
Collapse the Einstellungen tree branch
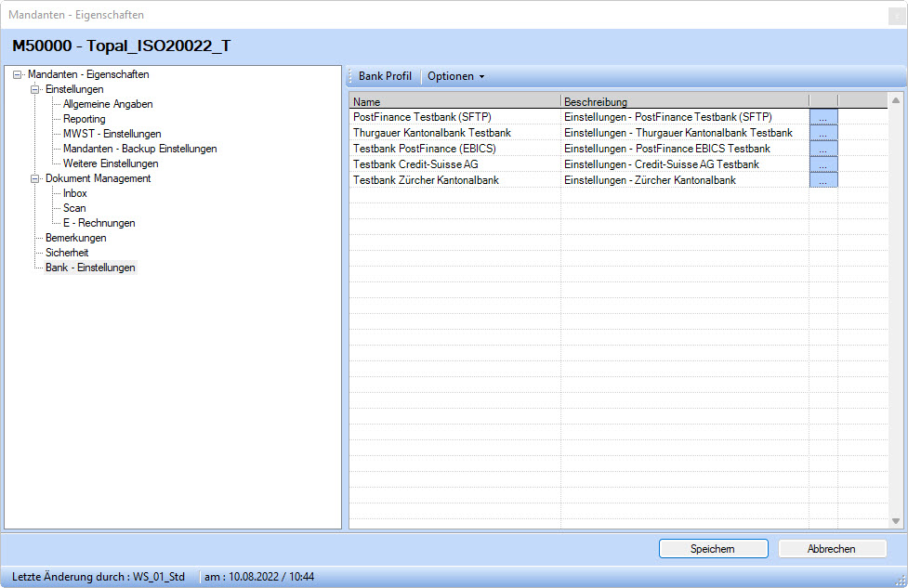pos(35,90)
